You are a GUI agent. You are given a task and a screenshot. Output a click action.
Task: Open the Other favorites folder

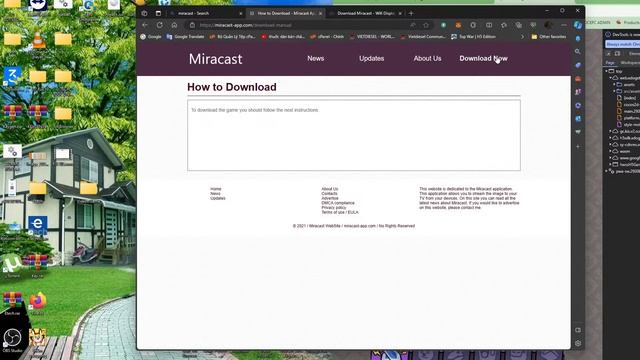pos(549,37)
